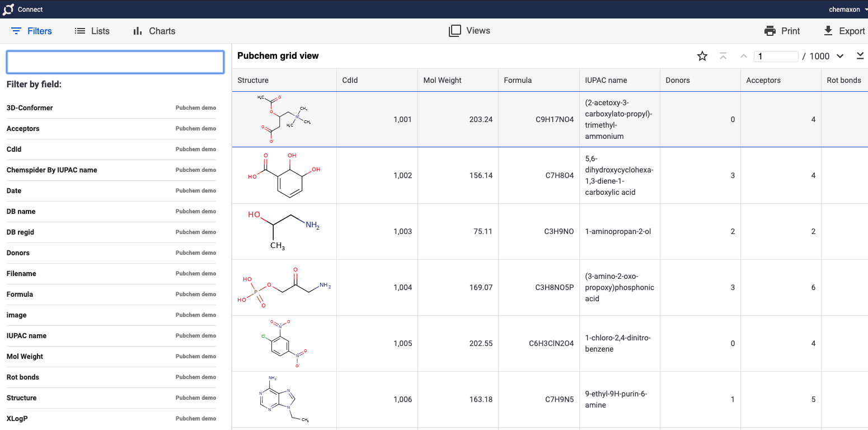Image resolution: width=868 pixels, height=430 pixels.
Task: Click the Formula column header
Action: [539, 80]
